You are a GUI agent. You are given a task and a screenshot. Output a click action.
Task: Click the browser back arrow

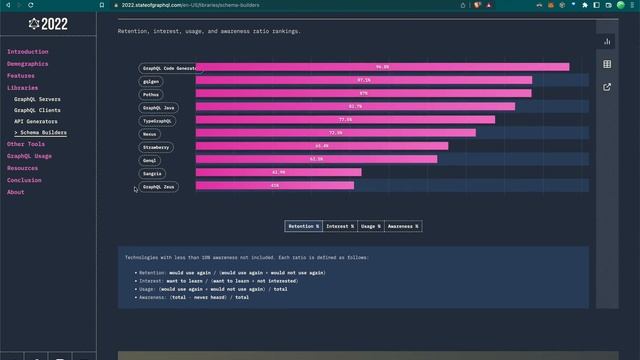click(x=8, y=5)
